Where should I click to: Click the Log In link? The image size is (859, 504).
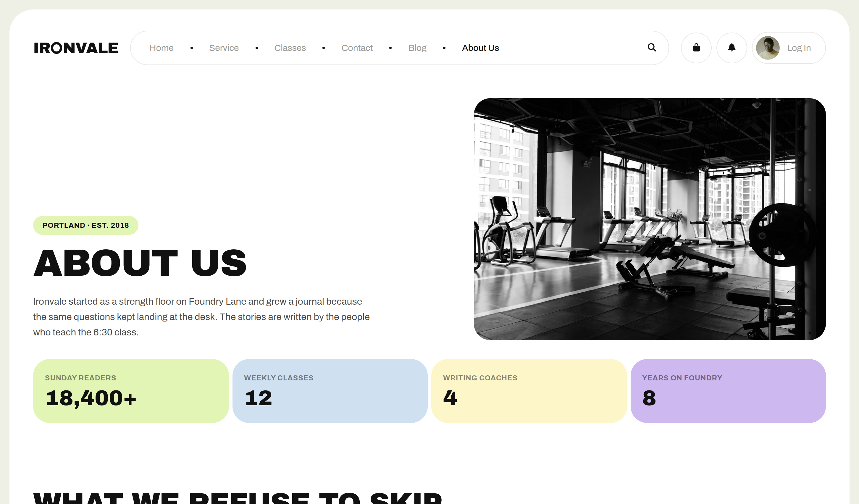pos(799,48)
